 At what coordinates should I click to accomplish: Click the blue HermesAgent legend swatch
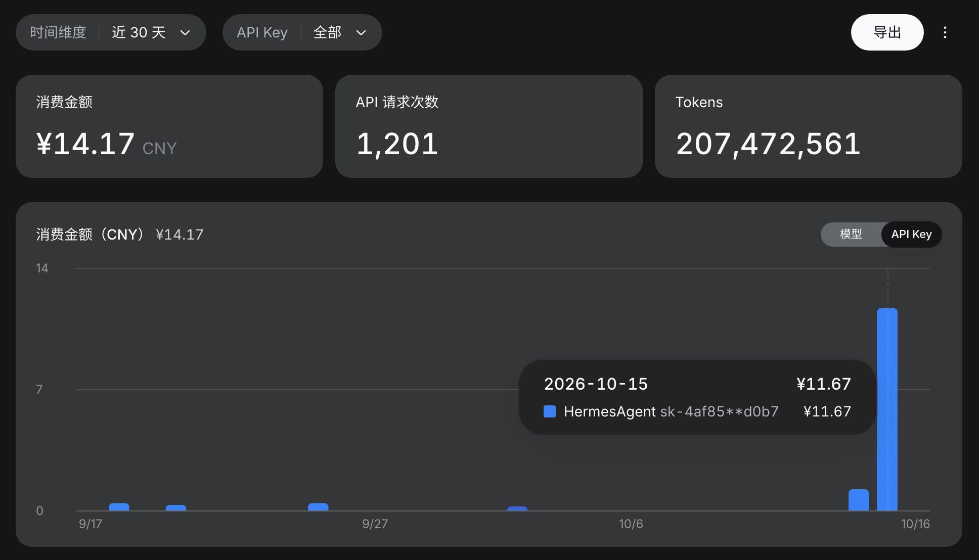549,411
